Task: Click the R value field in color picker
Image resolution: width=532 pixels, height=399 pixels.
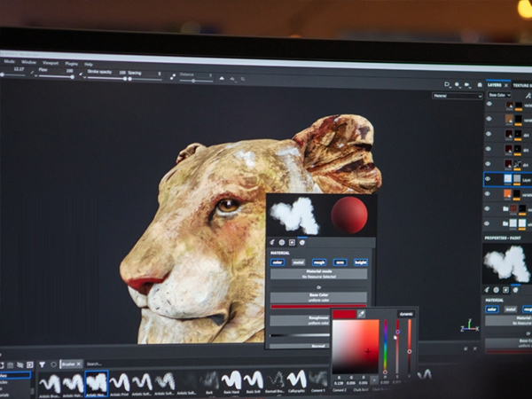Action: (x=339, y=383)
